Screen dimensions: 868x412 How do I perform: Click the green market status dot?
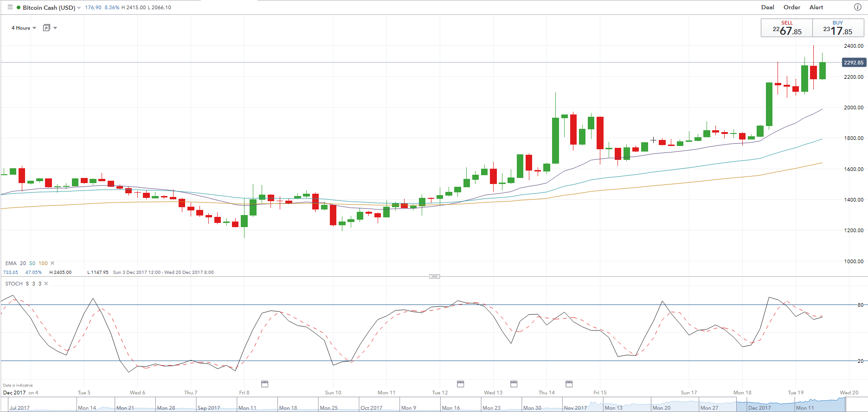click(19, 7)
